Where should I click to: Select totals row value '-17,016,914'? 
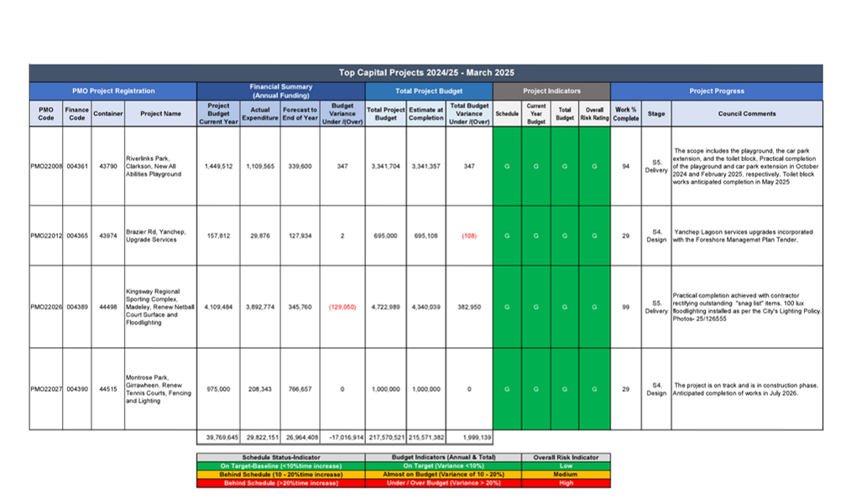point(347,437)
